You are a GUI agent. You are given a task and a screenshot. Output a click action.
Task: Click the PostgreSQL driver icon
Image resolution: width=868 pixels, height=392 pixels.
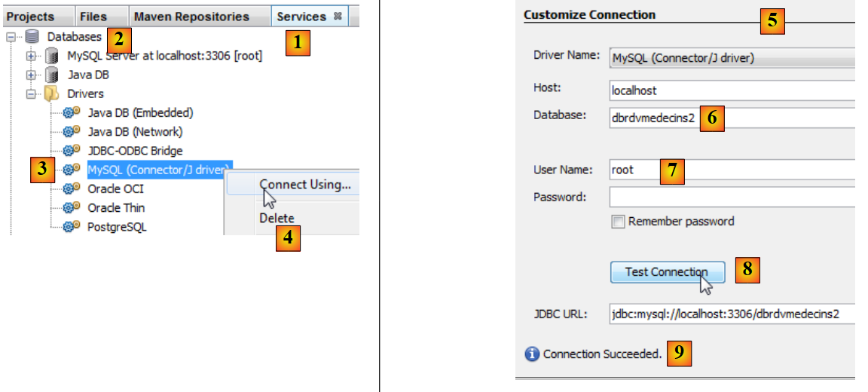click(x=72, y=226)
